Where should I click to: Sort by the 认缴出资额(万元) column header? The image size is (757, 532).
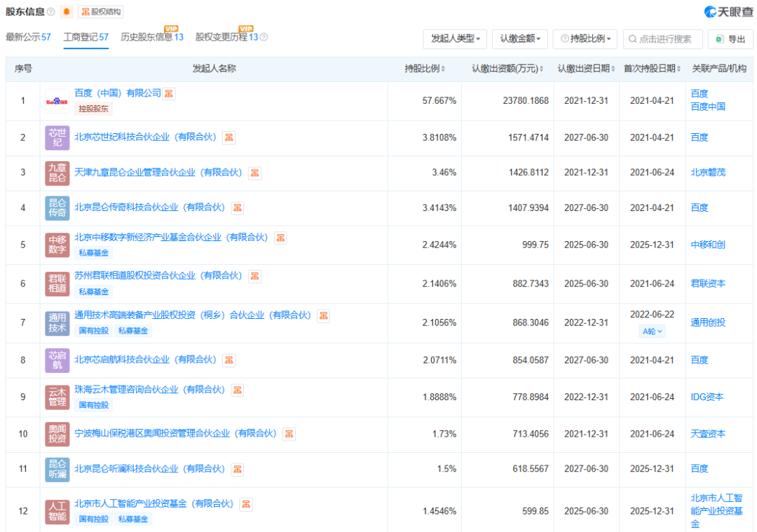[x=507, y=69]
